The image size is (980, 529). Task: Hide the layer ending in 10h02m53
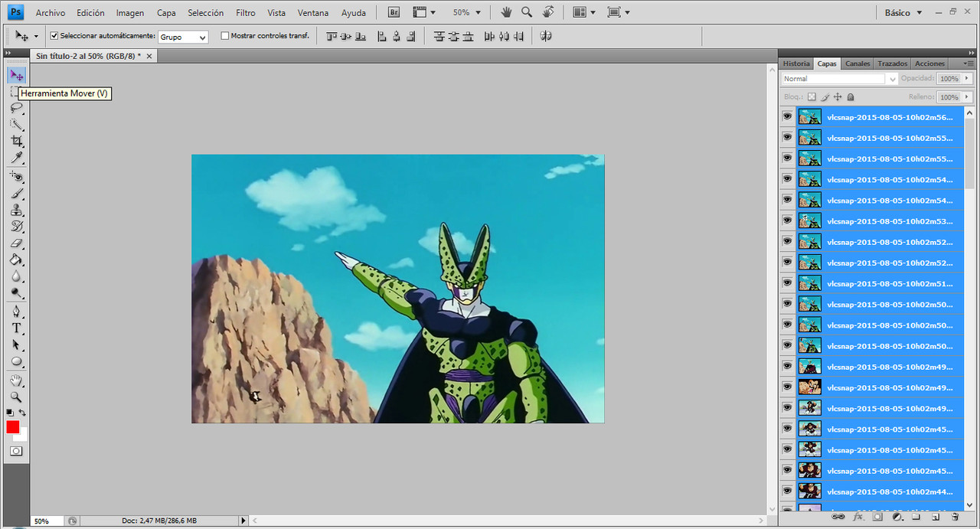tap(787, 220)
